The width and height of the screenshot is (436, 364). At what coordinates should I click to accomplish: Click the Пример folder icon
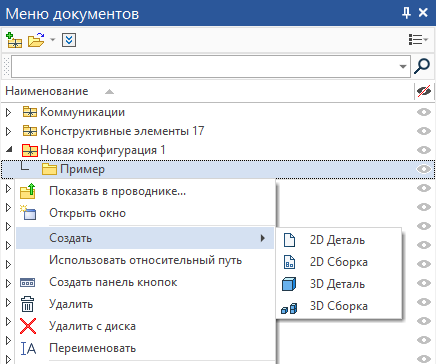(x=49, y=169)
